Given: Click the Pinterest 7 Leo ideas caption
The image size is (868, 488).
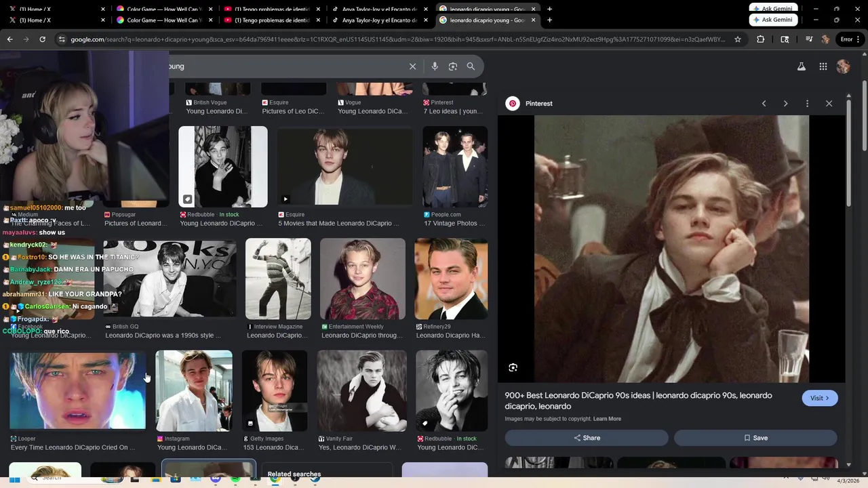Looking at the screenshot, I should [x=453, y=111].
